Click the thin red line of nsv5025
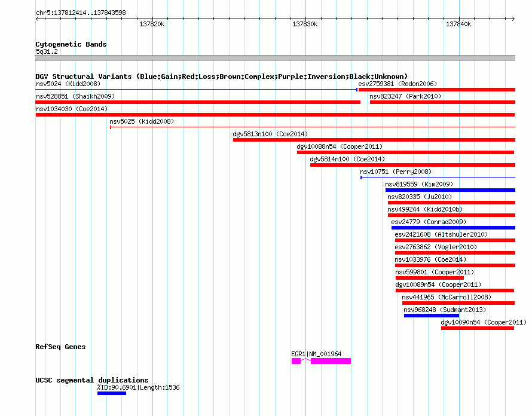532x416 pixels. tap(313, 127)
